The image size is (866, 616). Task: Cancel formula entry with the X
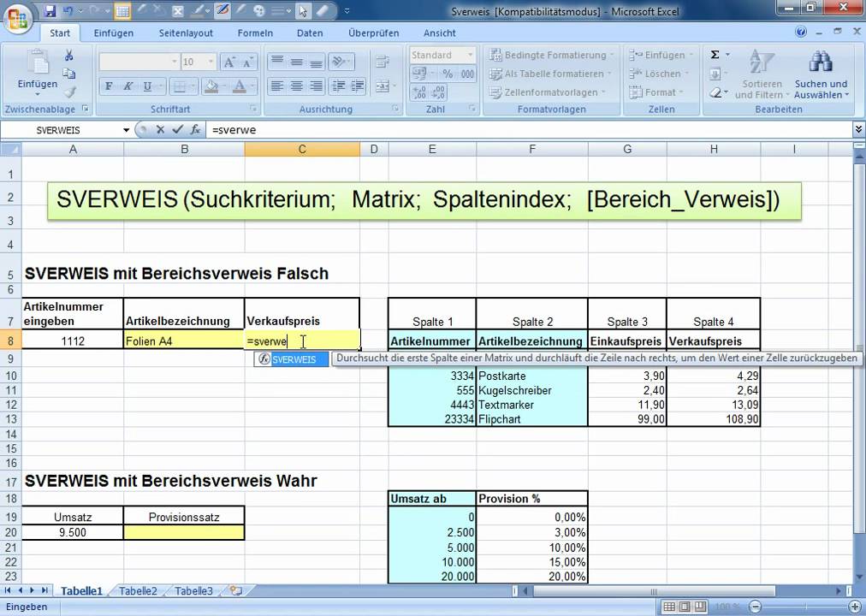coord(160,130)
